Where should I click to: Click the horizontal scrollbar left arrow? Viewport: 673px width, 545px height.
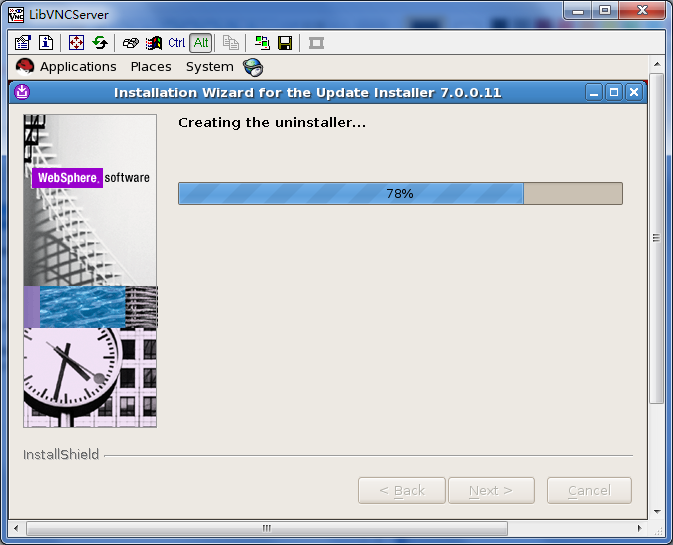(16, 528)
